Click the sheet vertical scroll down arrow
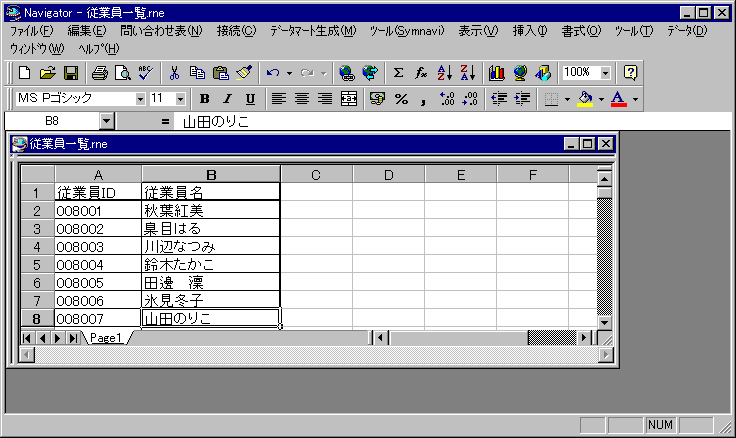Screen dimensions: 736x438 pos(605,323)
